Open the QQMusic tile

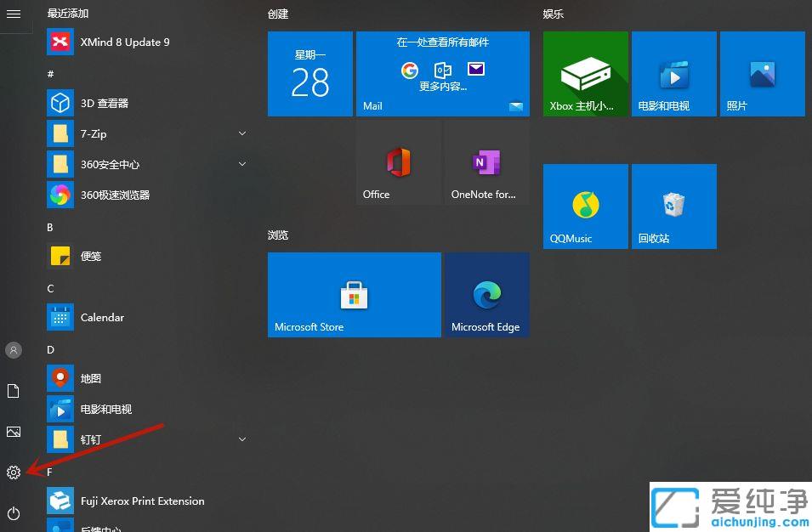(584, 206)
